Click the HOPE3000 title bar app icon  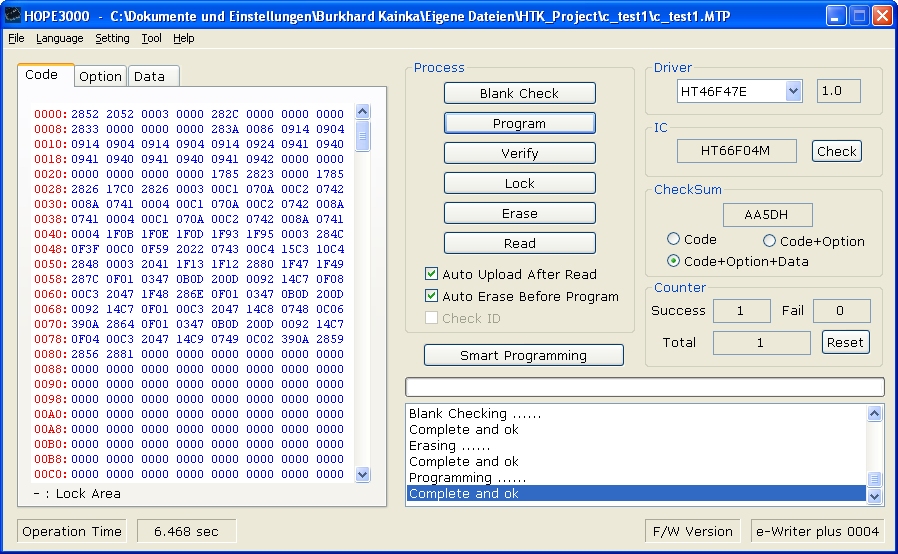click(x=13, y=16)
